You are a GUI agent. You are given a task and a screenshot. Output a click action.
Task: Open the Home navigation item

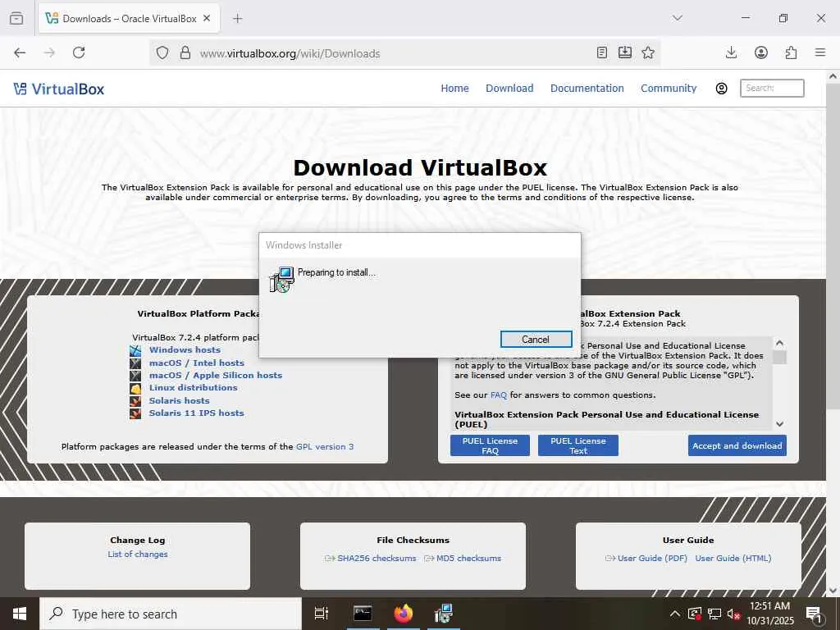[x=454, y=89]
